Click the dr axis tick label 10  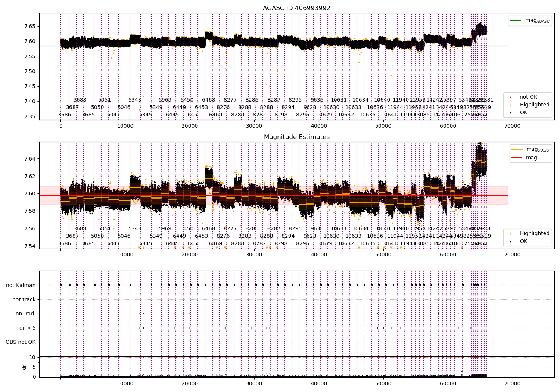pyautogui.click(x=32, y=357)
